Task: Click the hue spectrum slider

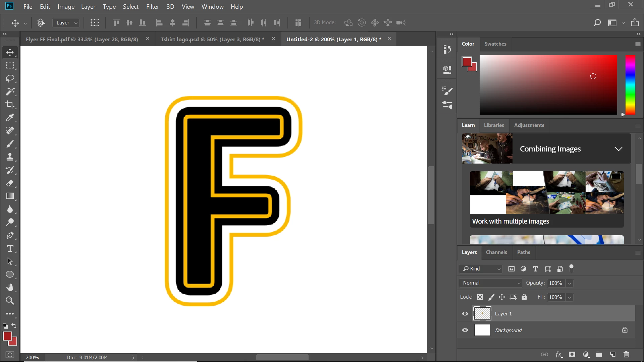Action: coord(630,85)
